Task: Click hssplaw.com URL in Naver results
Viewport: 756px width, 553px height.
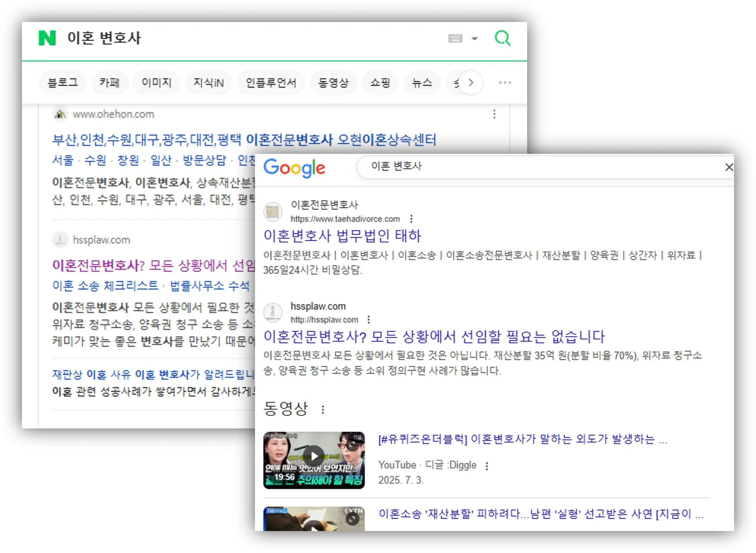Action: 101,240
